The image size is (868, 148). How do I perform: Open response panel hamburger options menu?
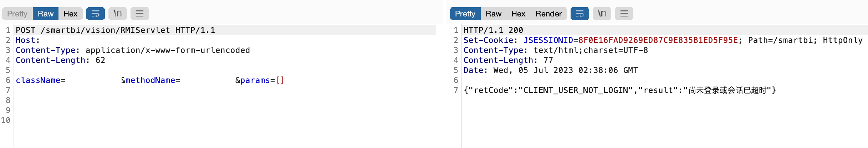pos(624,14)
